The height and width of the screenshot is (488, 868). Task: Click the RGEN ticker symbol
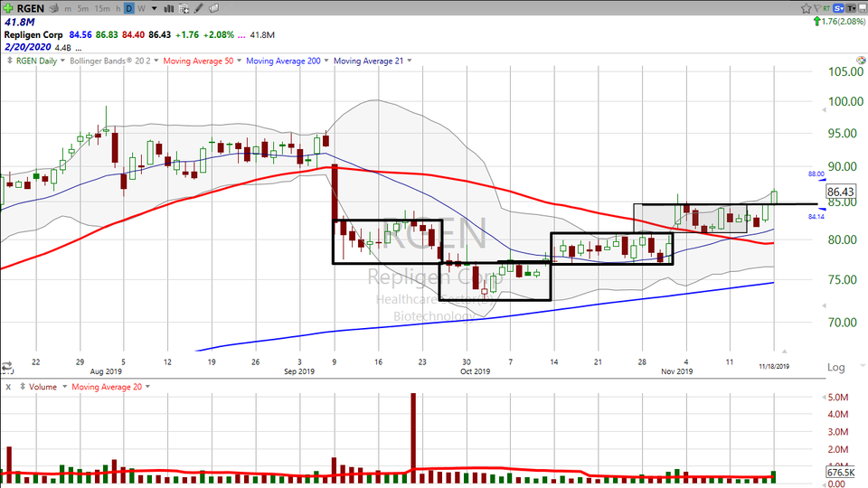tap(31, 8)
